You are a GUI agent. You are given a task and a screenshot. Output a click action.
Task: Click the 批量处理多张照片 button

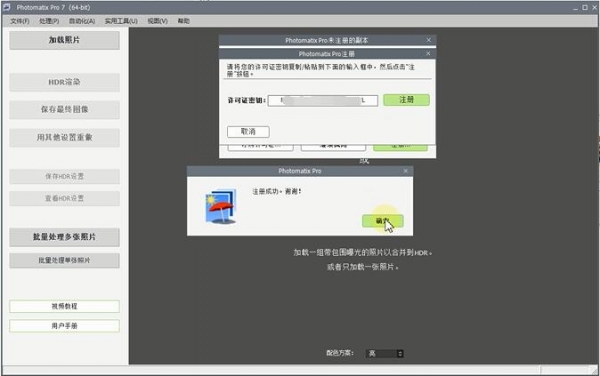pos(64,237)
